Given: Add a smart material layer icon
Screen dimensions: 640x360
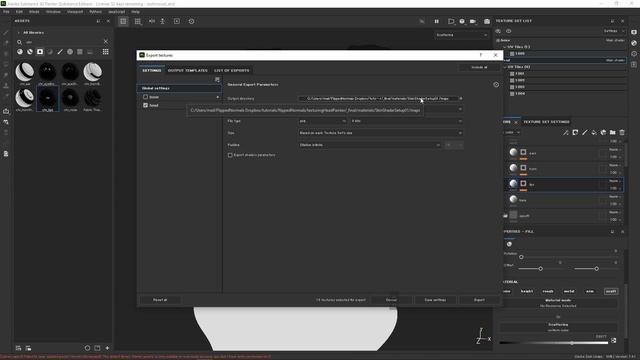Looking at the screenshot, I should pyautogui.click(x=603, y=133).
